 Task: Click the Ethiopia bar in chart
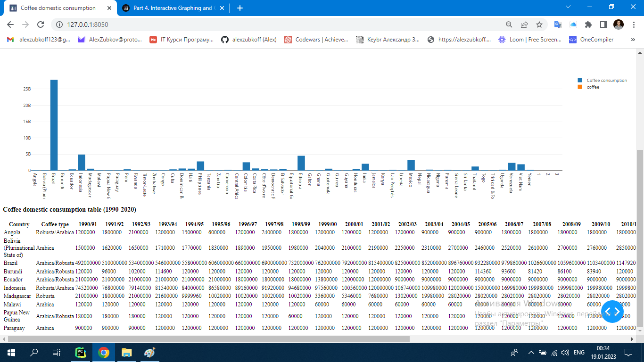(301, 163)
